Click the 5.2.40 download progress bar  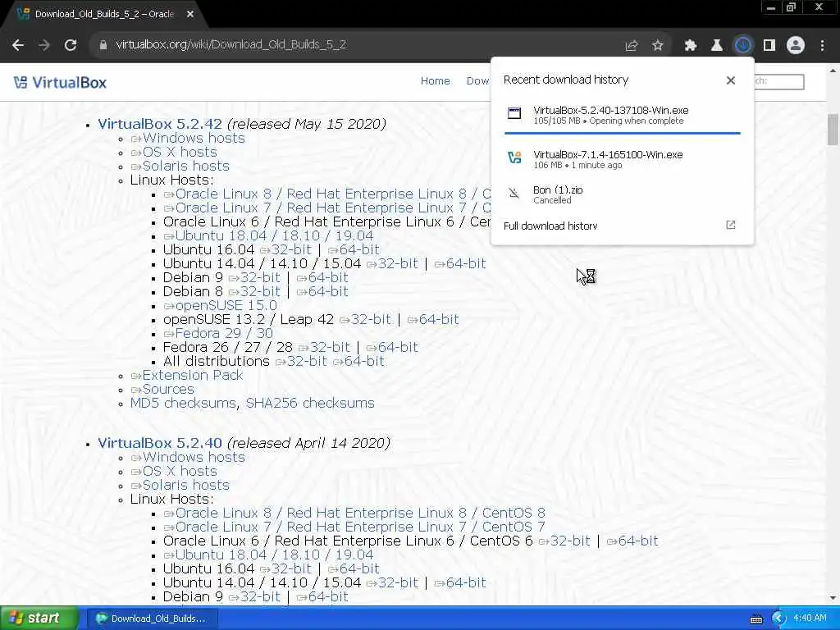(623, 132)
